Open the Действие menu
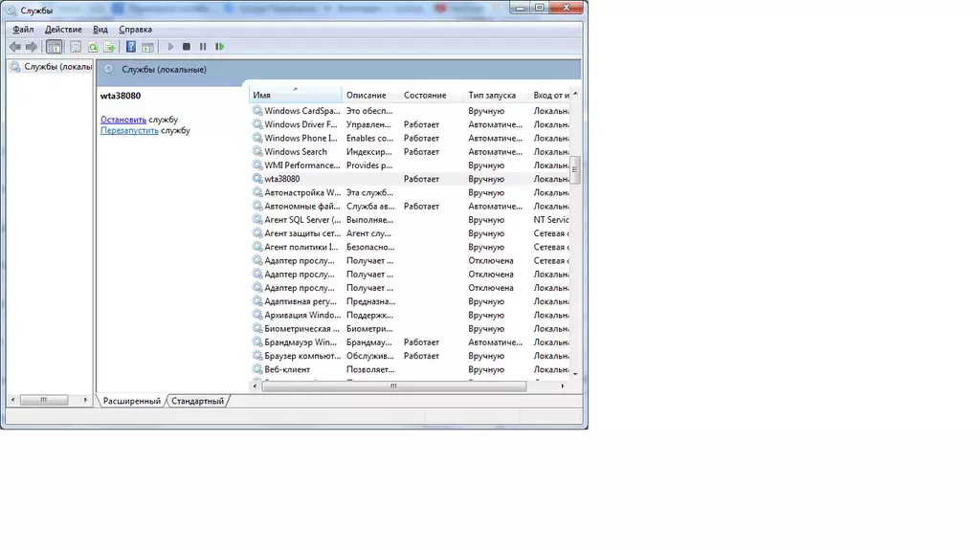Viewport: 980px width, 550px height. tap(63, 30)
